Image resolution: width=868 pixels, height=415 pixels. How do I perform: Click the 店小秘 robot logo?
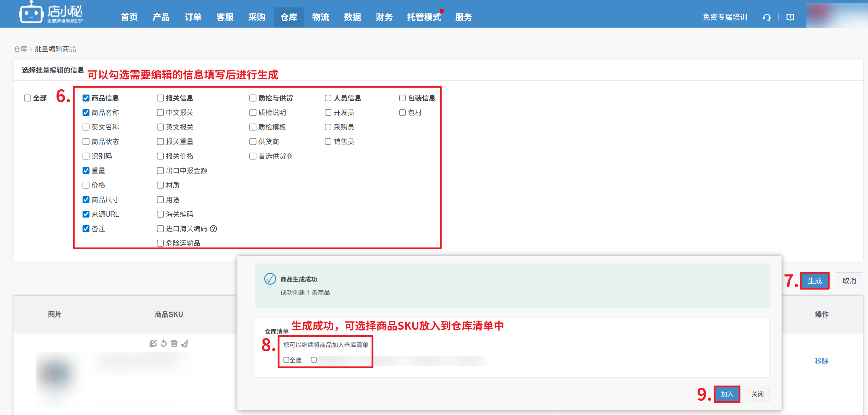[x=31, y=13]
